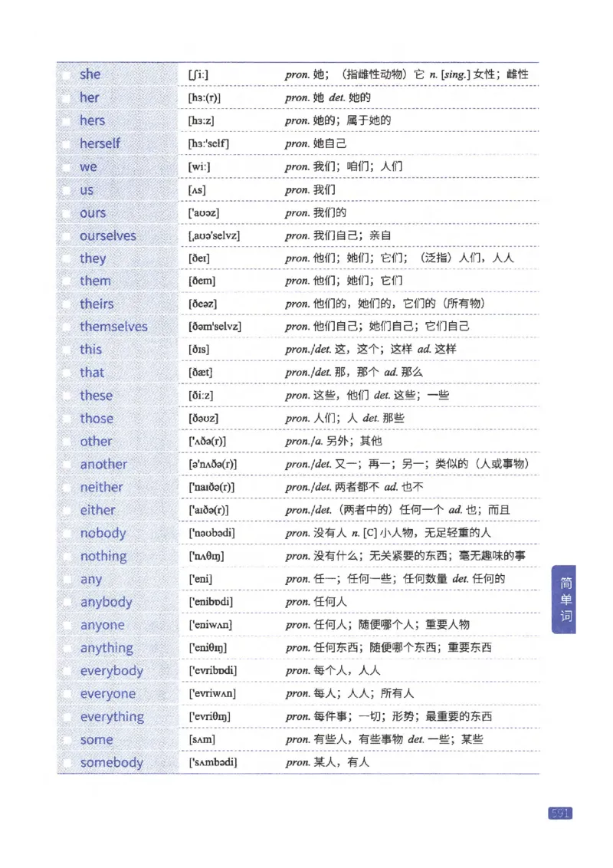Check the box beside "themselves"
This screenshot has width=613, height=868.
tap(67, 327)
